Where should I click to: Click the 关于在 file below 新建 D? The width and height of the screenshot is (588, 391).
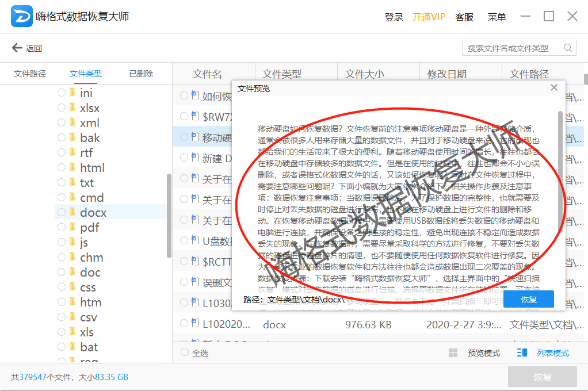217,179
